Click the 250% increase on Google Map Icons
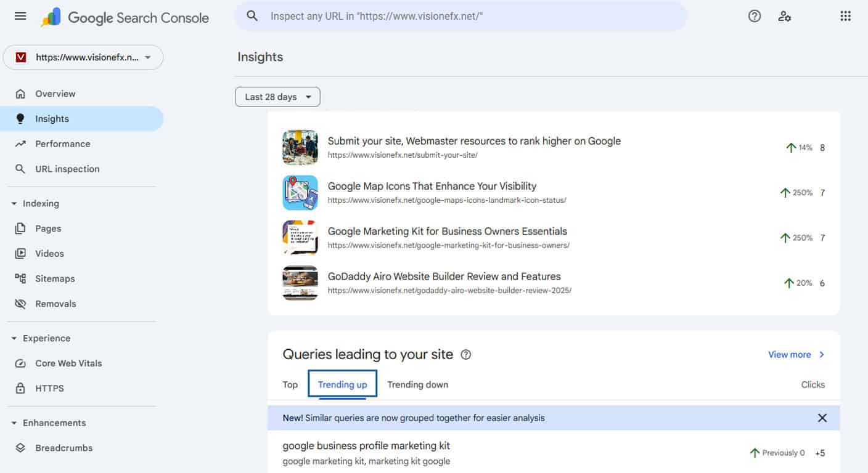Image resolution: width=868 pixels, height=473 pixels. coord(796,193)
